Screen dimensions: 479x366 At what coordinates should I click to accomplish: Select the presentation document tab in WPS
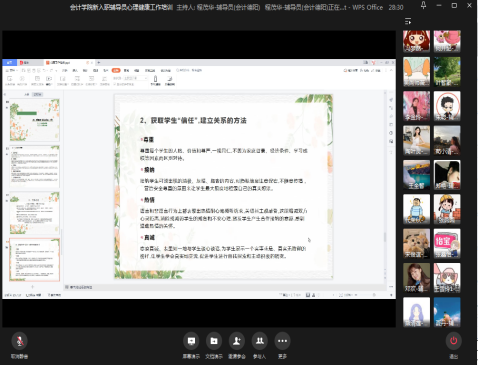point(68,62)
